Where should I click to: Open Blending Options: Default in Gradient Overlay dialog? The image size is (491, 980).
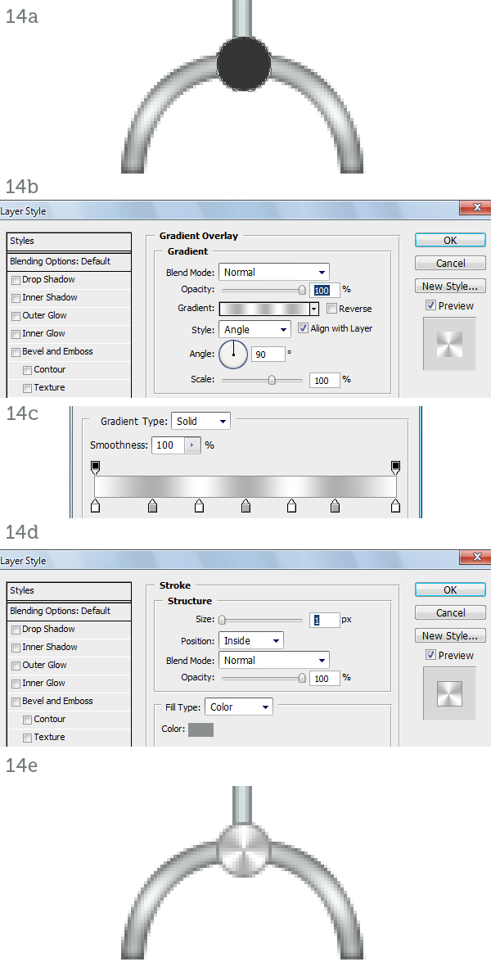(x=69, y=261)
